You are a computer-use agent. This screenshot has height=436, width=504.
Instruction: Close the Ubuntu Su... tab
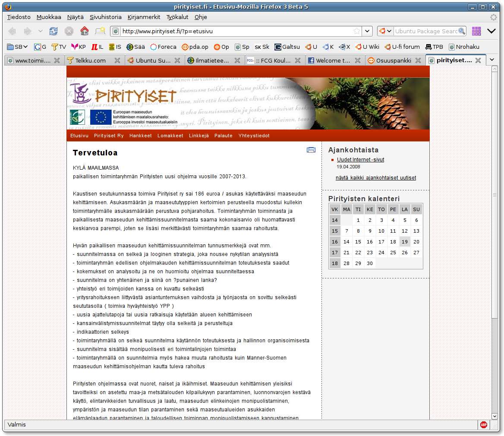click(x=177, y=60)
